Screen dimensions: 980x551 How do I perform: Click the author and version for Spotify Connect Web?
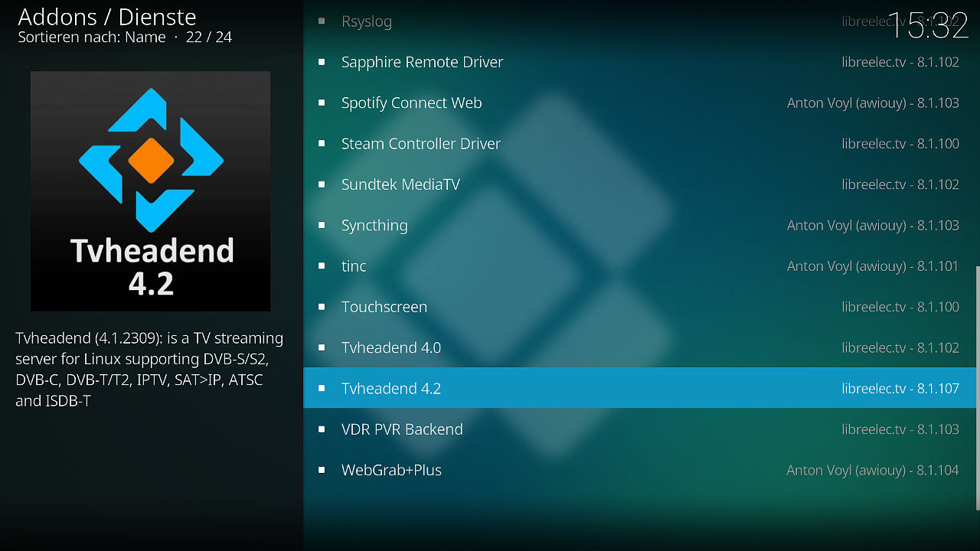click(x=873, y=103)
